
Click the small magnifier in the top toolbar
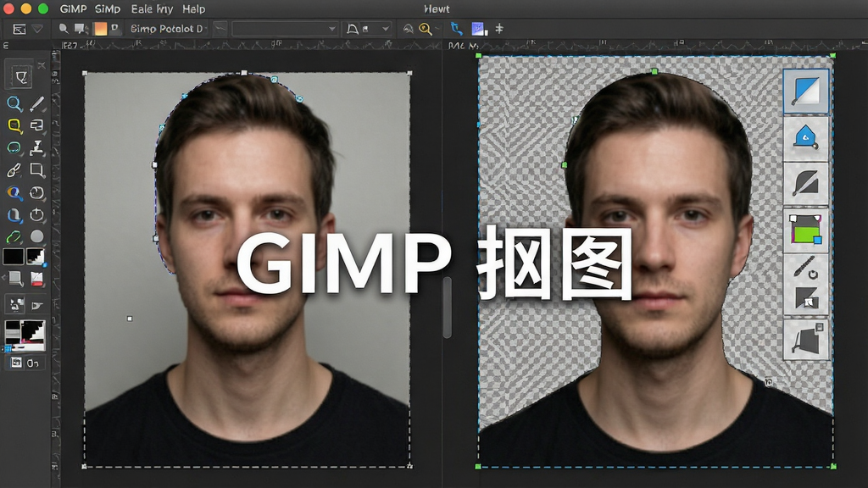(x=64, y=28)
